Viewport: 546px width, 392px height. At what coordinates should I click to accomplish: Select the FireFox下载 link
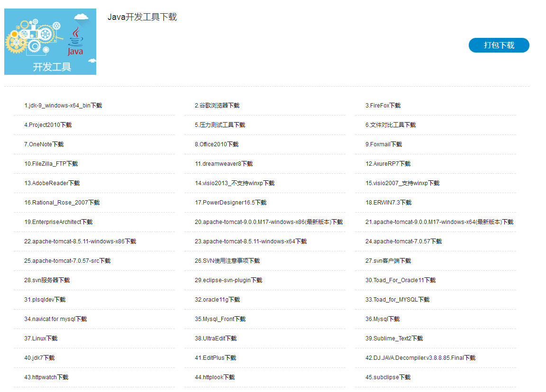383,106
